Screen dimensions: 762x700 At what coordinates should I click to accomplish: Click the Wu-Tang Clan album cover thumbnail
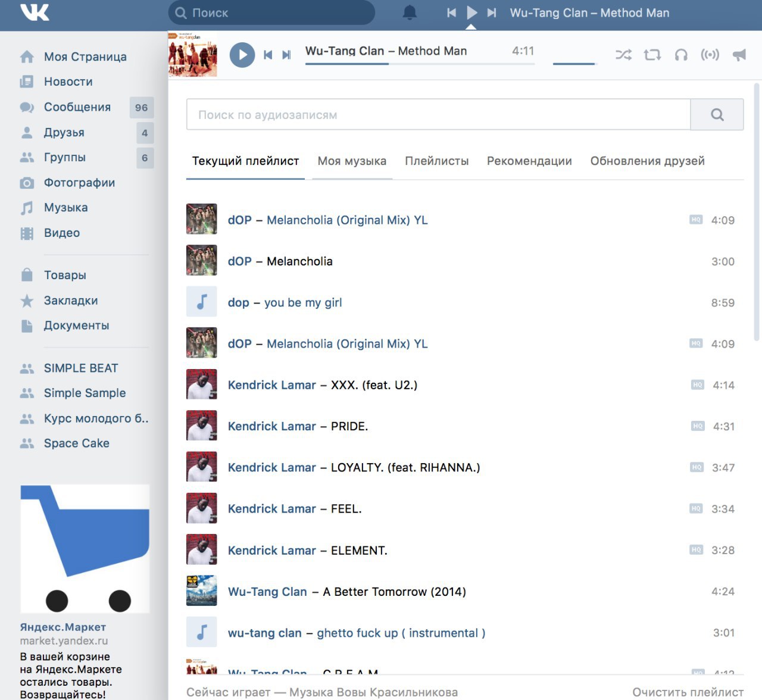(x=193, y=55)
